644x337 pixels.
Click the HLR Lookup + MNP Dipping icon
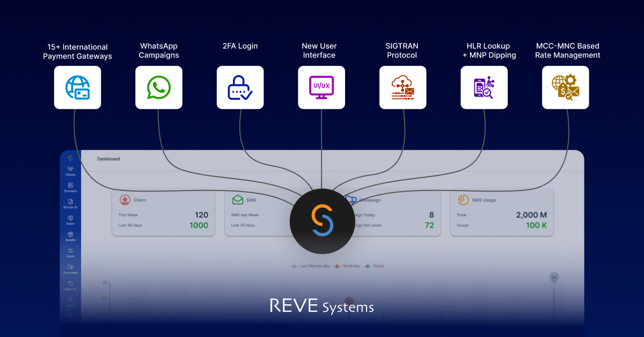[484, 87]
